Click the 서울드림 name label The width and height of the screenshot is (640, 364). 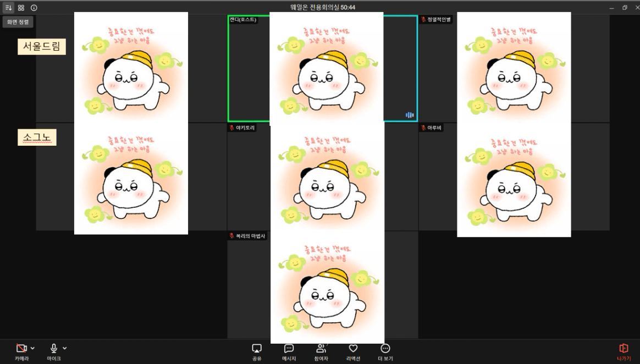point(42,47)
